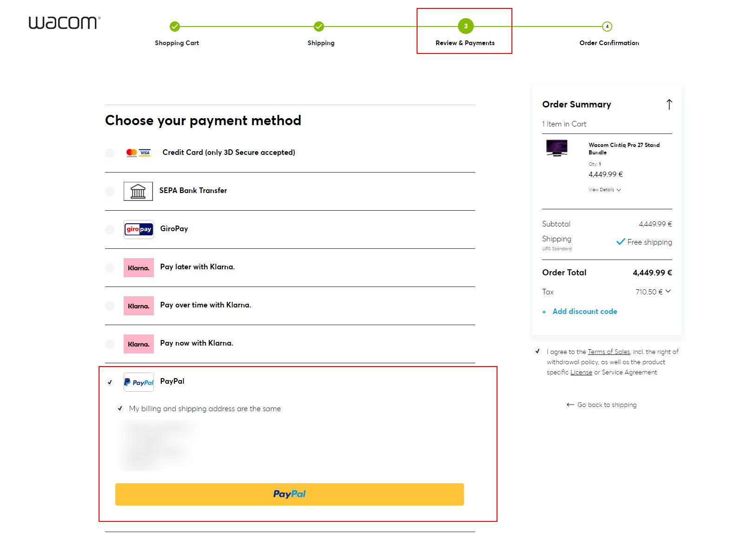756x540 pixels.
Task: Click the Qty: 1 text
Action: 595,164
